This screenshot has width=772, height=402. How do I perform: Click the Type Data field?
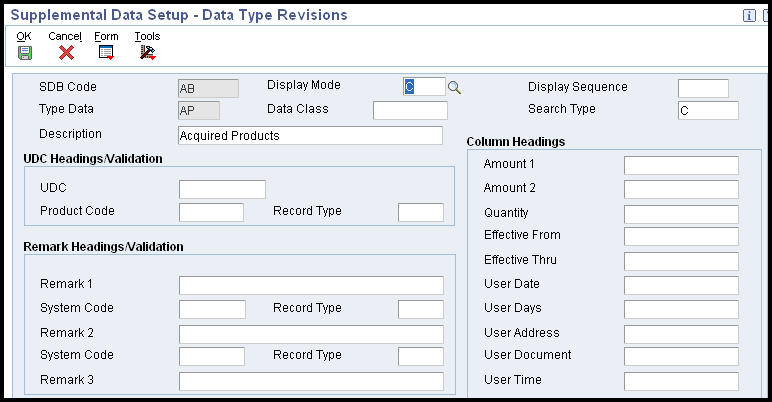pos(199,110)
